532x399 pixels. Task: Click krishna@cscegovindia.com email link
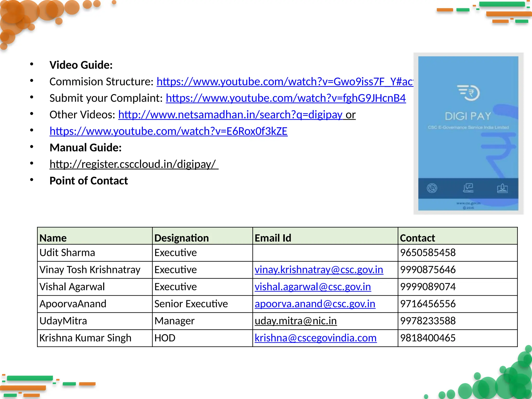(x=316, y=338)
